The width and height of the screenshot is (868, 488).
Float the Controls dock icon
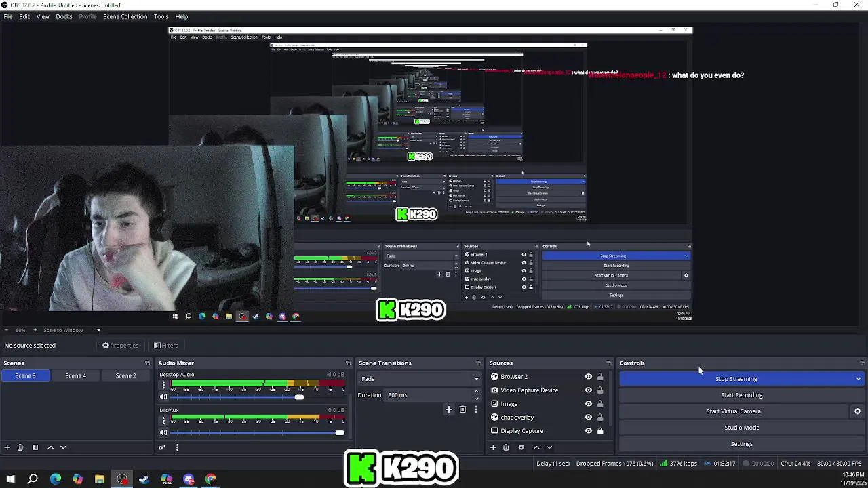pyautogui.click(x=862, y=363)
